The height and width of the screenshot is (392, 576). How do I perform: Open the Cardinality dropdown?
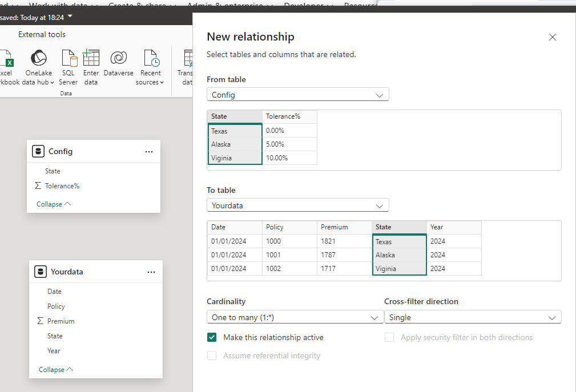[295, 317]
